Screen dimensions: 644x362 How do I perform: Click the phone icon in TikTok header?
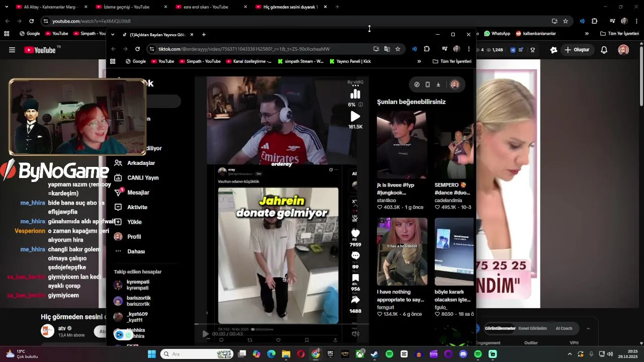[428, 84]
